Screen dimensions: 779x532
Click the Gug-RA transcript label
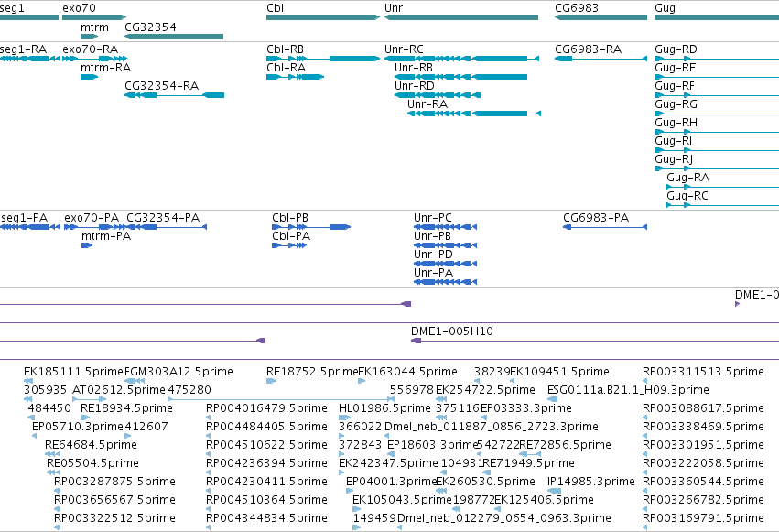click(x=687, y=178)
